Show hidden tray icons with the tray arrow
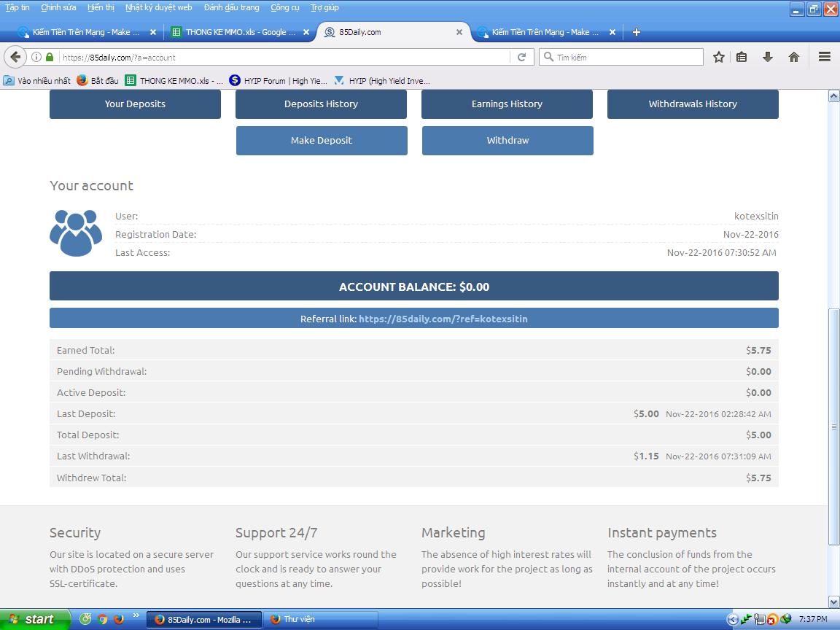 coord(732,620)
